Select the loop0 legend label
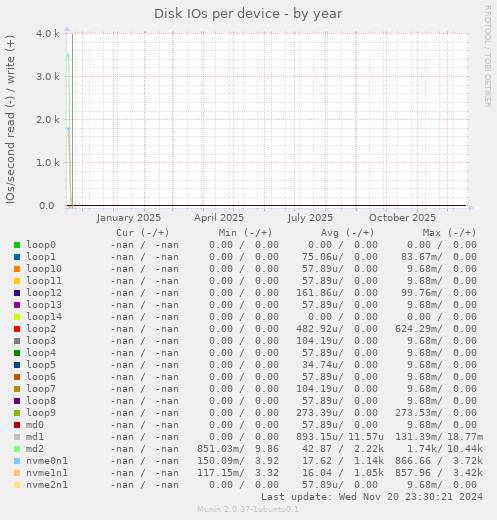 coord(41,245)
